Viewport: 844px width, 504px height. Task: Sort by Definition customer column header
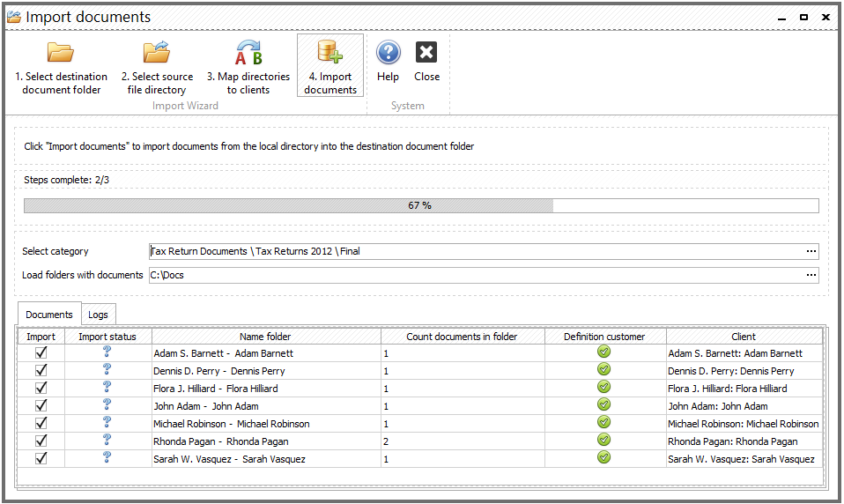pyautogui.click(x=604, y=337)
